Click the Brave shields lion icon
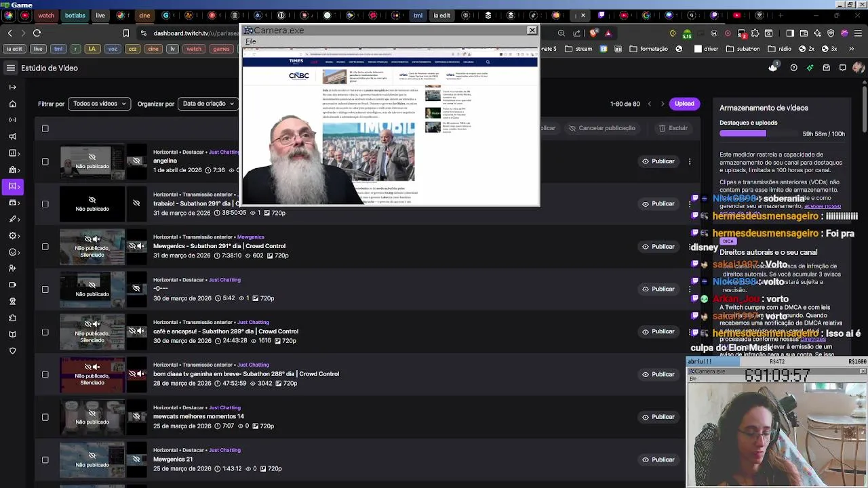 pos(594,33)
